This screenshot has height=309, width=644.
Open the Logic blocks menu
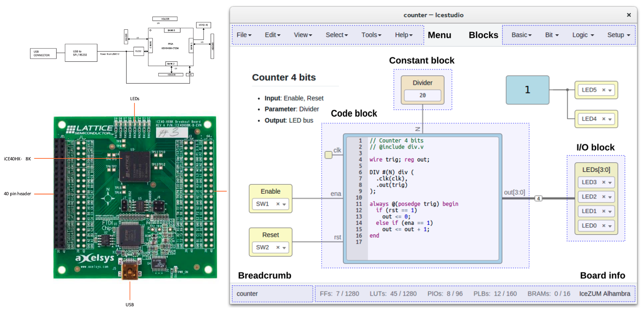pyautogui.click(x=583, y=35)
